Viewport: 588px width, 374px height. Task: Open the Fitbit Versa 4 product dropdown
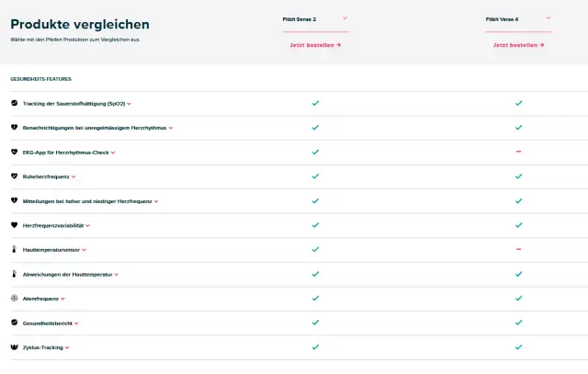[x=548, y=17]
